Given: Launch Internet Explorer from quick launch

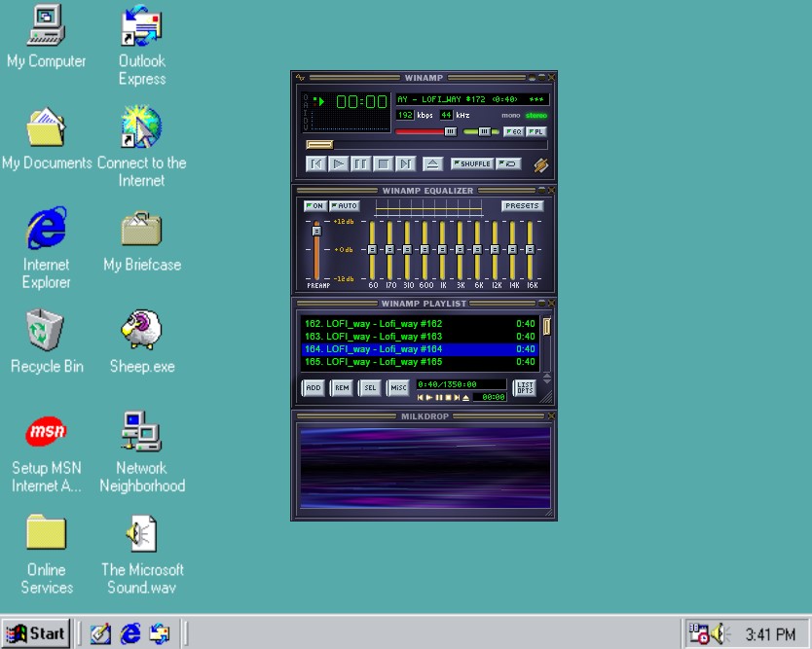Looking at the screenshot, I should pos(130,633).
